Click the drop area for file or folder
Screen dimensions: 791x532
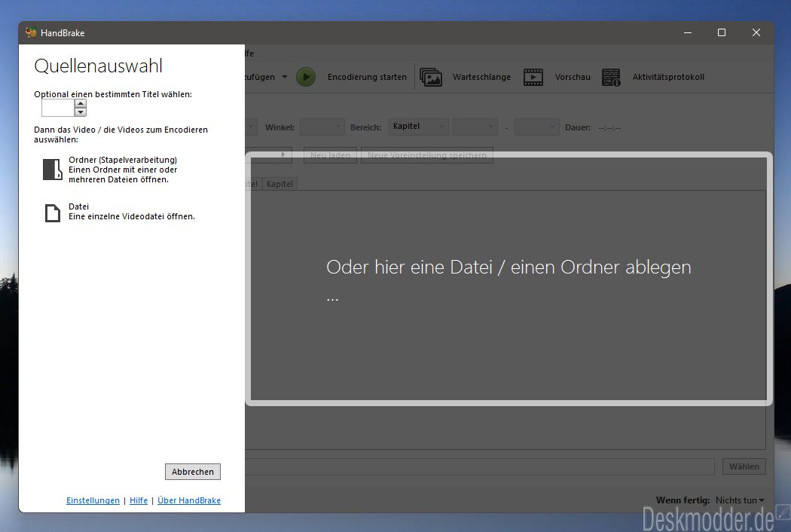coord(508,279)
